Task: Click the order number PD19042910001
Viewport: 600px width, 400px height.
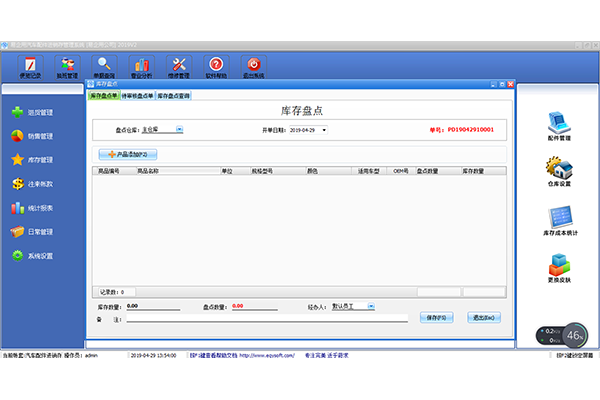Action: point(471,130)
